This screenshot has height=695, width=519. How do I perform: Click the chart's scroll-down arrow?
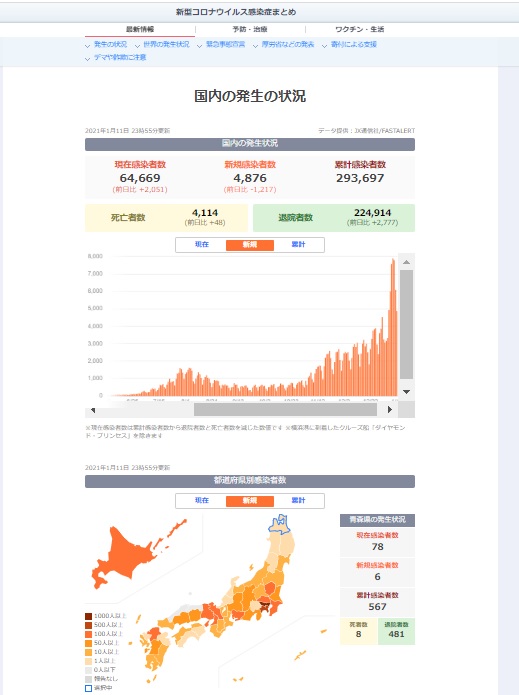click(x=406, y=392)
